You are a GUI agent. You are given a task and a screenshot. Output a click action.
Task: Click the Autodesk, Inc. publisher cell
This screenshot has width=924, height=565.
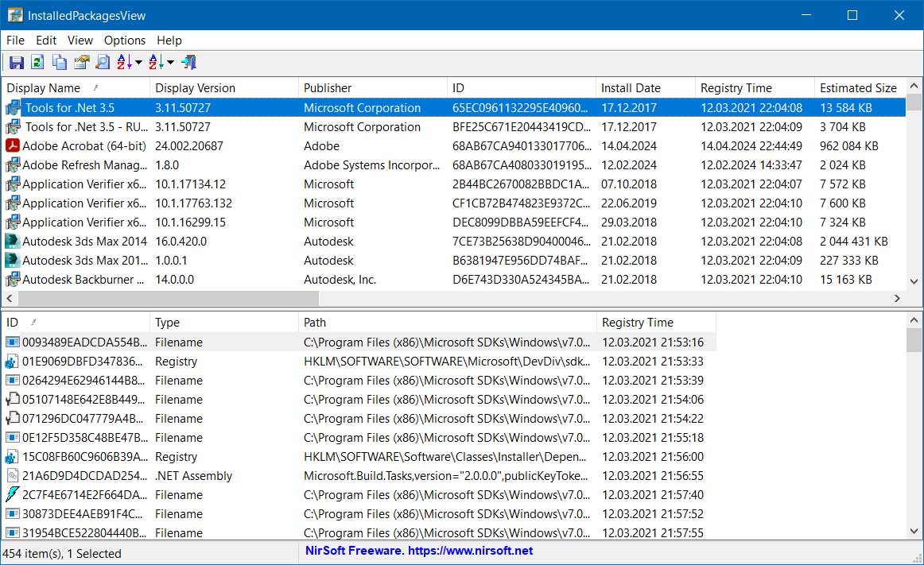(340, 279)
